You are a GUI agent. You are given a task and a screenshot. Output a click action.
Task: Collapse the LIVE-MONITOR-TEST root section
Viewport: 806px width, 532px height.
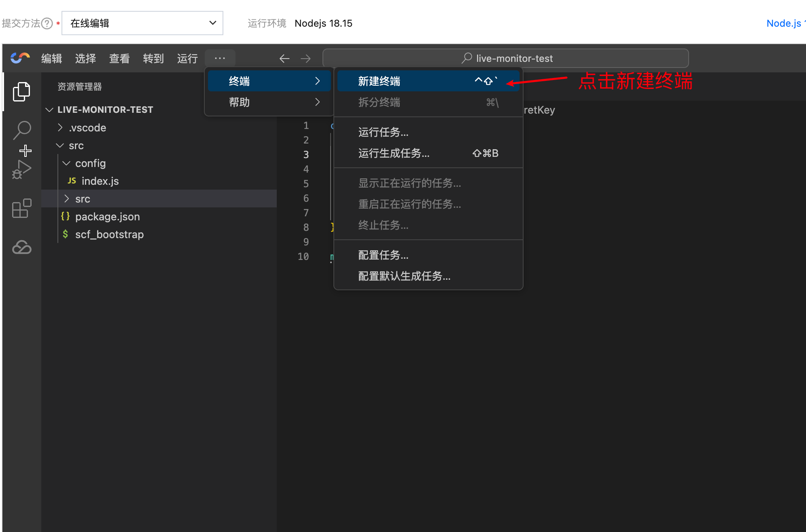tap(105, 110)
